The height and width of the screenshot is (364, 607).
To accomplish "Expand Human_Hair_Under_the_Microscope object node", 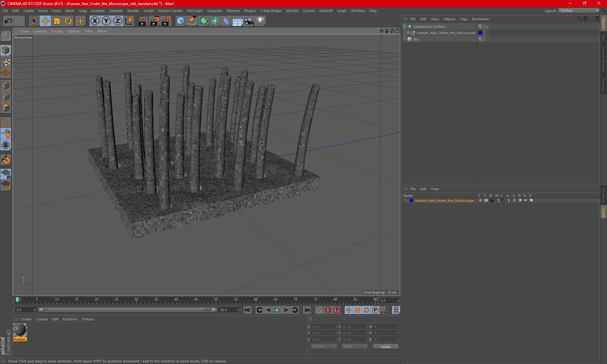I will 408,33.
